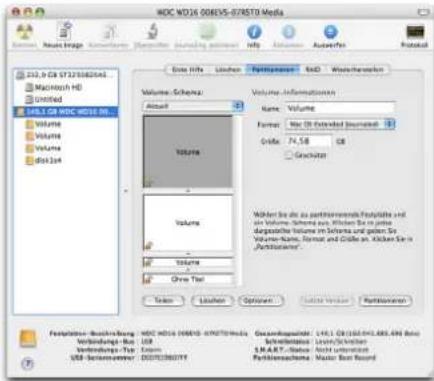
Task: Select the gray highlighted Volume partition block
Action: [x=188, y=152]
